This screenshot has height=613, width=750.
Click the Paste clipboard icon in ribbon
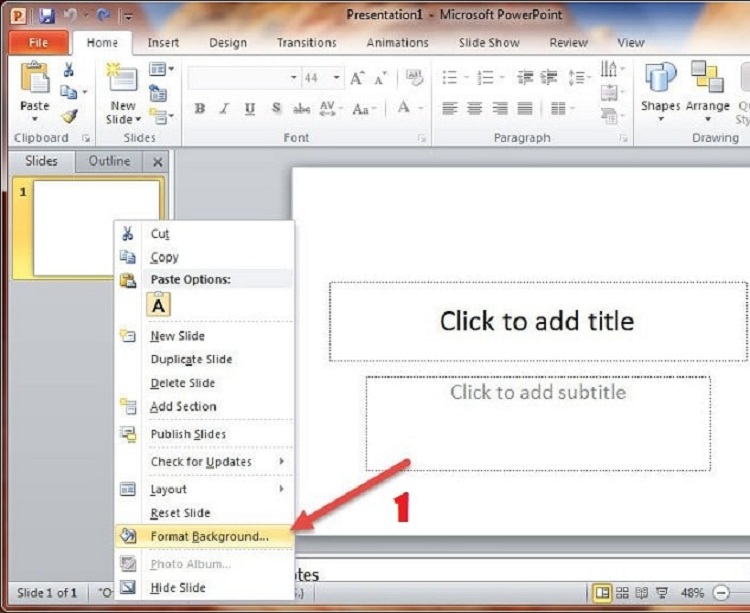pos(35,77)
